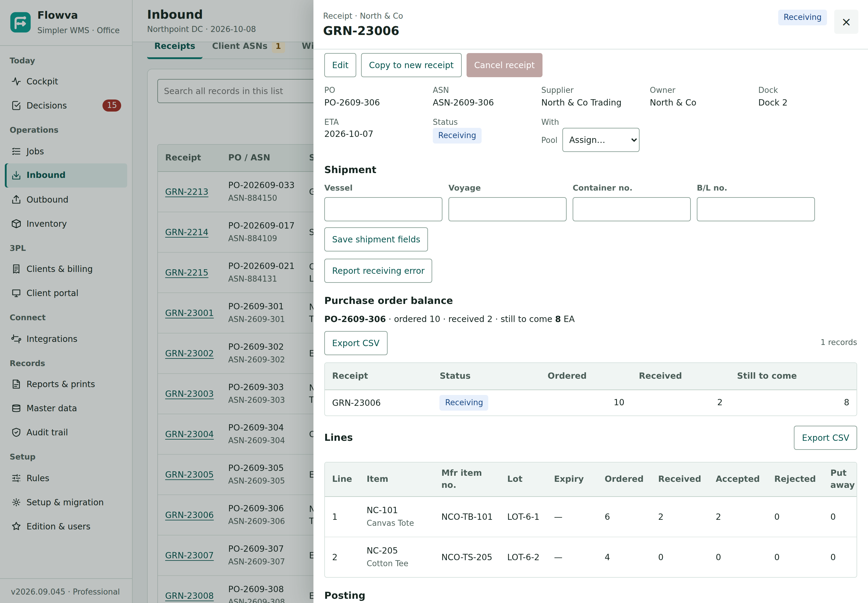Focus the Vessel input field
This screenshot has height=603, width=868.
click(383, 209)
